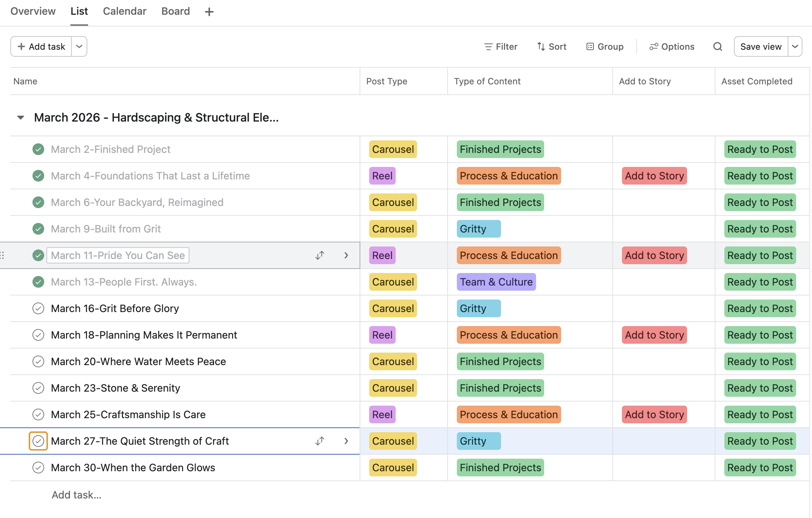The height and width of the screenshot is (518, 812).
Task: Open the Group tasks icon
Action: (x=590, y=46)
